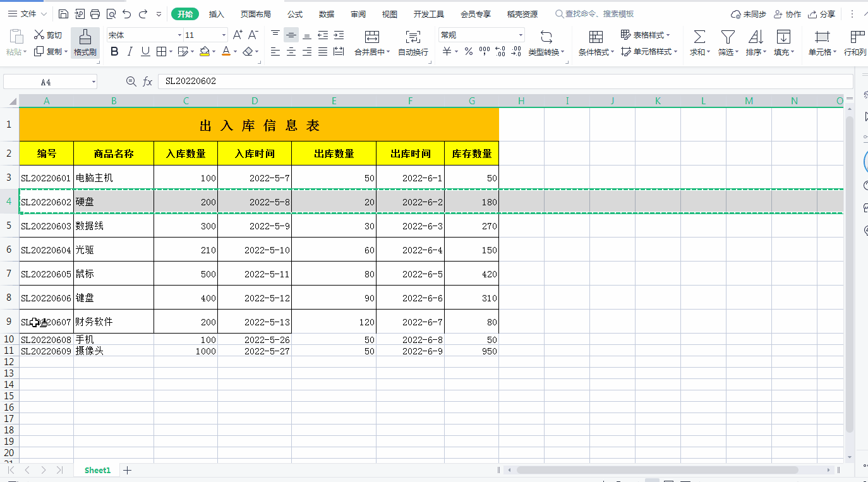Decrease indent of cell content
Image resolution: width=868 pixels, height=482 pixels.
[323, 35]
